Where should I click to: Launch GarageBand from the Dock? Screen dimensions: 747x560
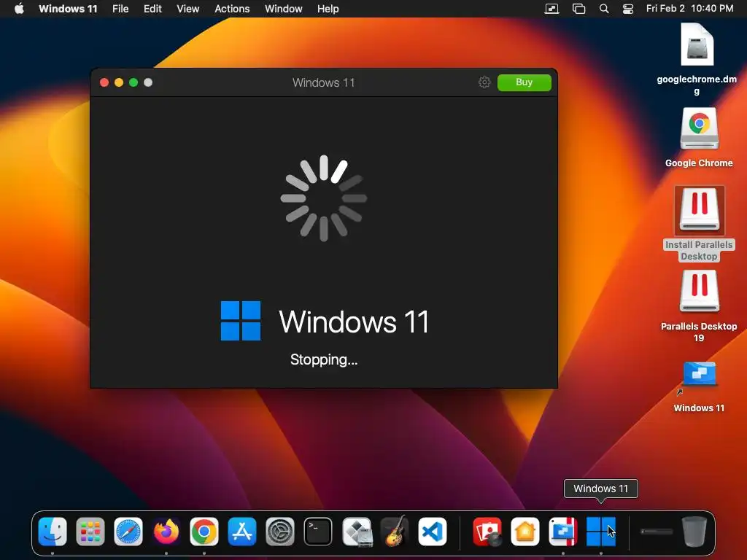point(395,532)
